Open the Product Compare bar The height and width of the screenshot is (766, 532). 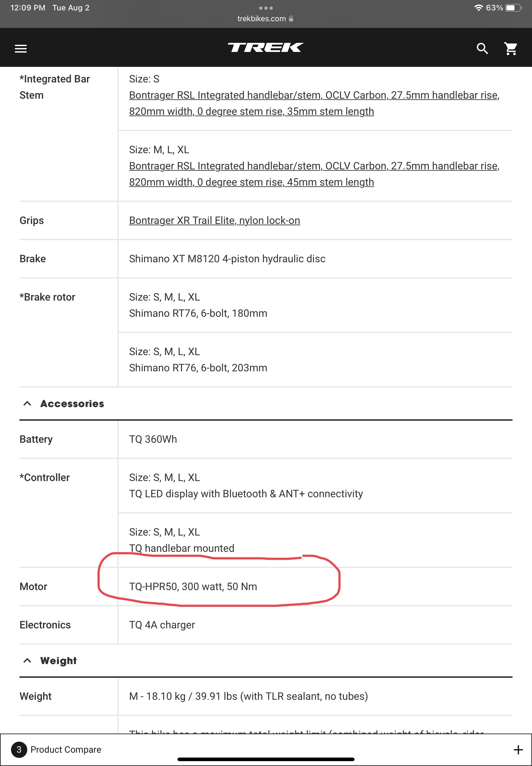pos(266,749)
